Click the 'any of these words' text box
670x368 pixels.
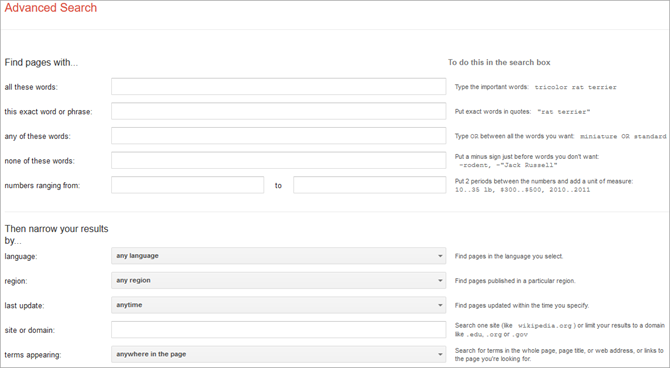point(279,136)
